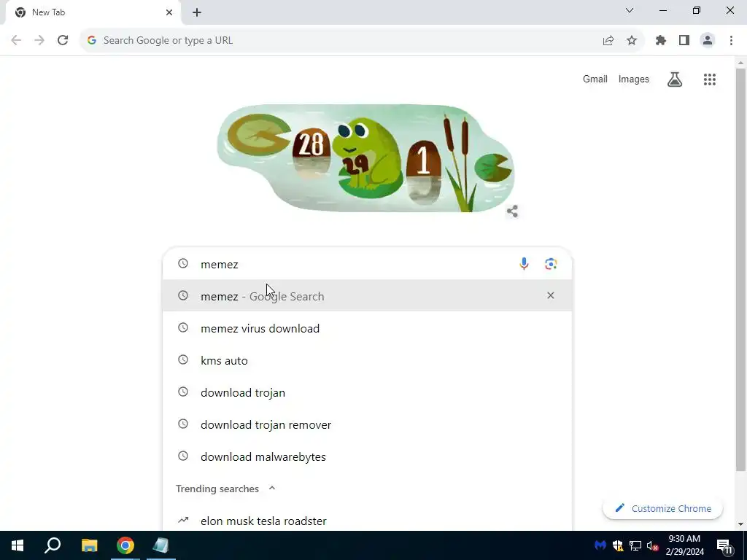The image size is (747, 560).
Task: Open Chrome three-dot menu
Action: (731, 41)
